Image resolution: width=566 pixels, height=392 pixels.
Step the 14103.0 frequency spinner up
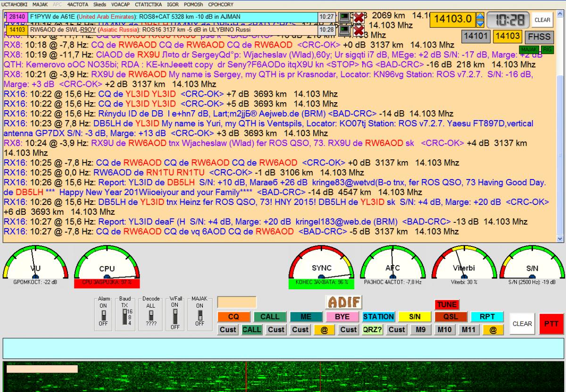pos(480,16)
